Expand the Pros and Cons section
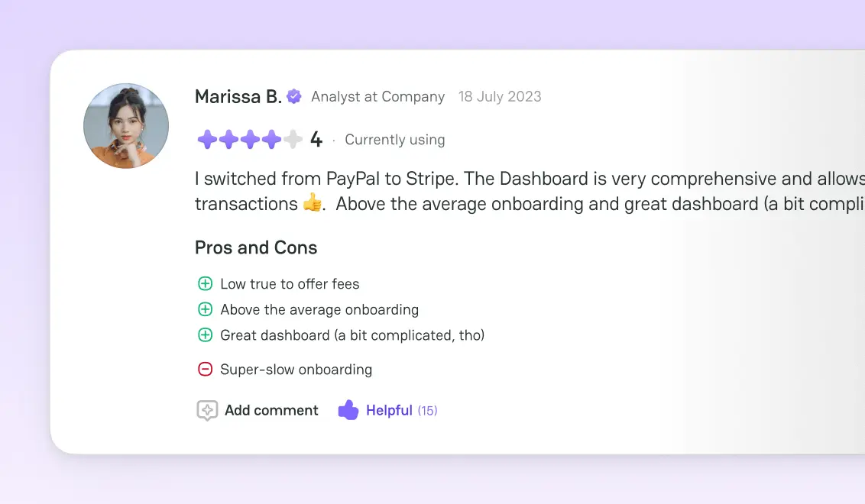This screenshot has height=504, width=865. pyautogui.click(x=256, y=247)
